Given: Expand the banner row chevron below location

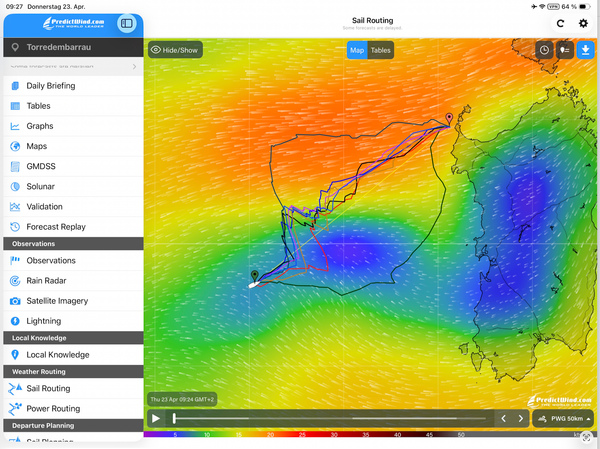Looking at the screenshot, I should 134,67.
